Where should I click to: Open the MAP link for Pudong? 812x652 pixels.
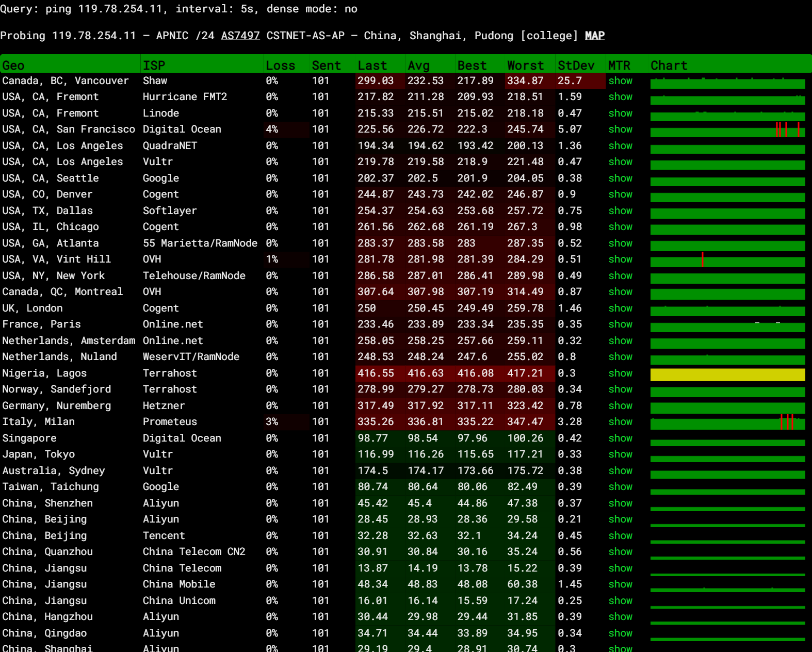594,36
